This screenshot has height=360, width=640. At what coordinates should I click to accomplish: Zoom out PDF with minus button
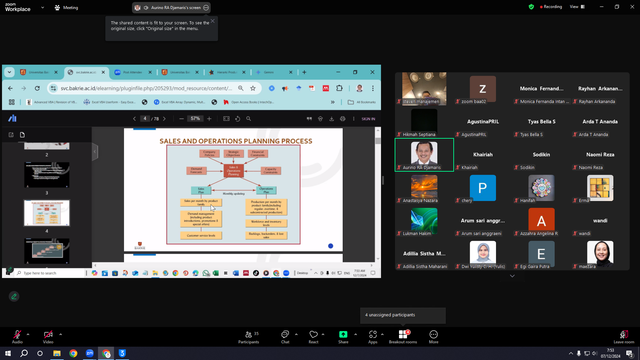(x=182, y=119)
